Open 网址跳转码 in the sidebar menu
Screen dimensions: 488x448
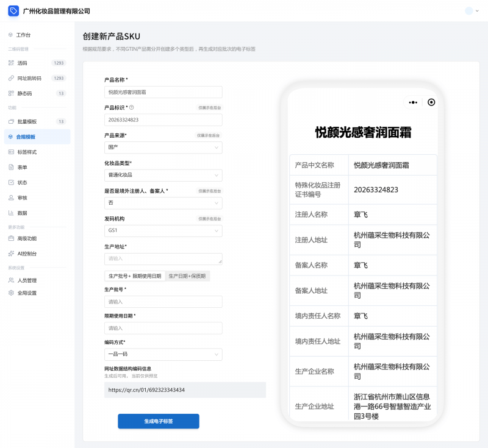tap(37, 78)
